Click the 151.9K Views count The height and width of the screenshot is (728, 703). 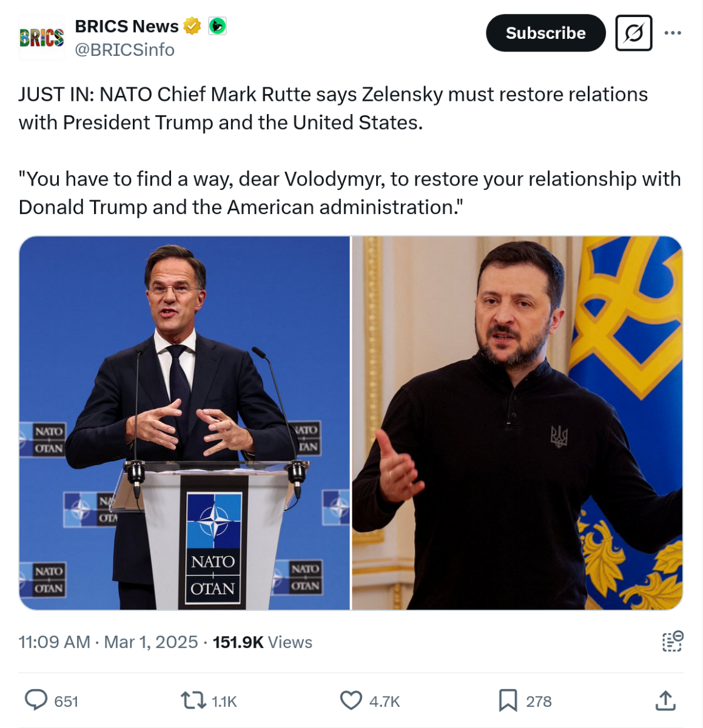[262, 642]
